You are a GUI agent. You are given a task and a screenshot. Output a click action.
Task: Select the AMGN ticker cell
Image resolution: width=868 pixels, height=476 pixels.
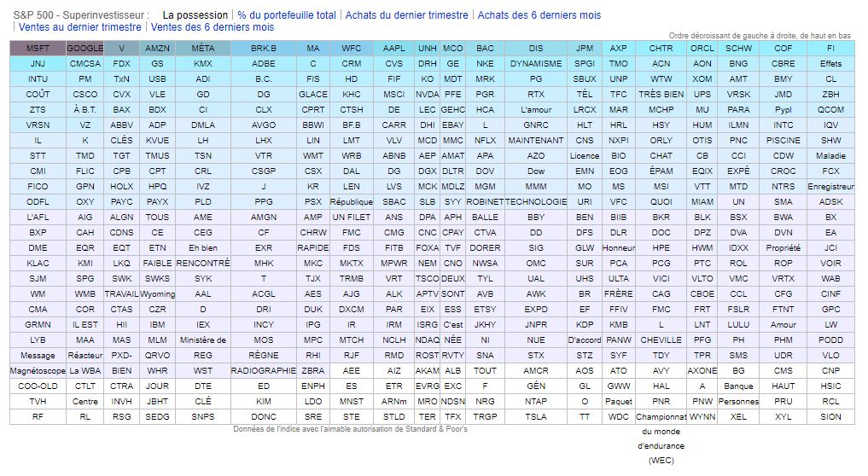264,218
